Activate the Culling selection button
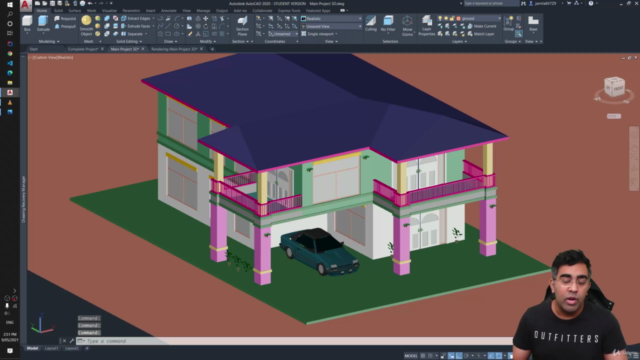640x360 pixels. pos(371,24)
